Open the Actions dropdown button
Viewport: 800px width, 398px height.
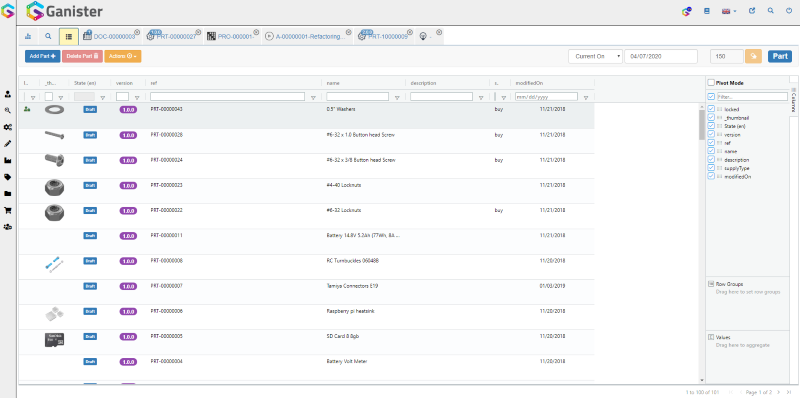coord(122,56)
